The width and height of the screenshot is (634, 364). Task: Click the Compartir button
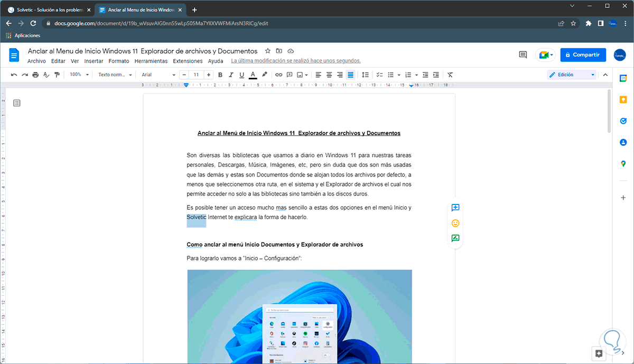[x=583, y=55]
